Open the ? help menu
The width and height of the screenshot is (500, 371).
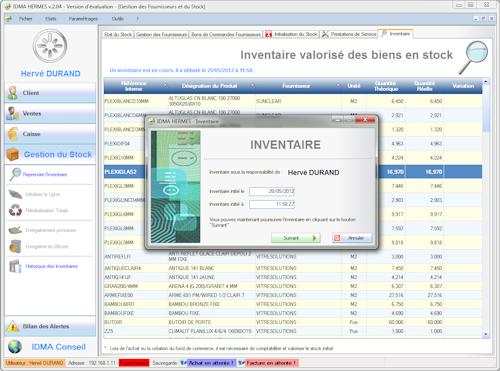[x=137, y=19]
